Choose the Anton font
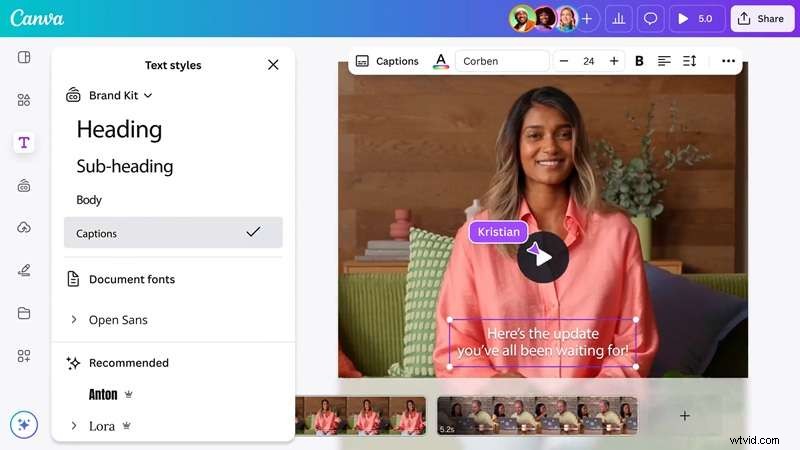This screenshot has width=800, height=450. click(103, 394)
